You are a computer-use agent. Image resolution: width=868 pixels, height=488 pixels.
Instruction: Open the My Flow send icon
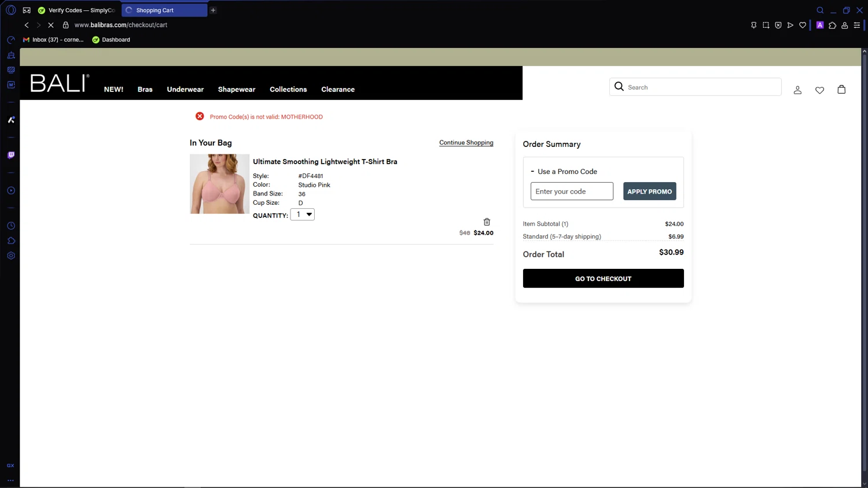pyautogui.click(x=790, y=25)
